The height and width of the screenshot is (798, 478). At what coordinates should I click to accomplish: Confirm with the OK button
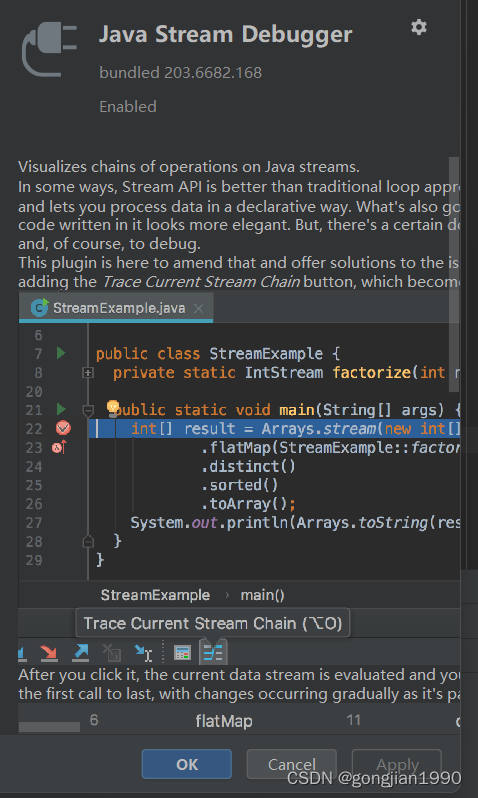point(187,764)
